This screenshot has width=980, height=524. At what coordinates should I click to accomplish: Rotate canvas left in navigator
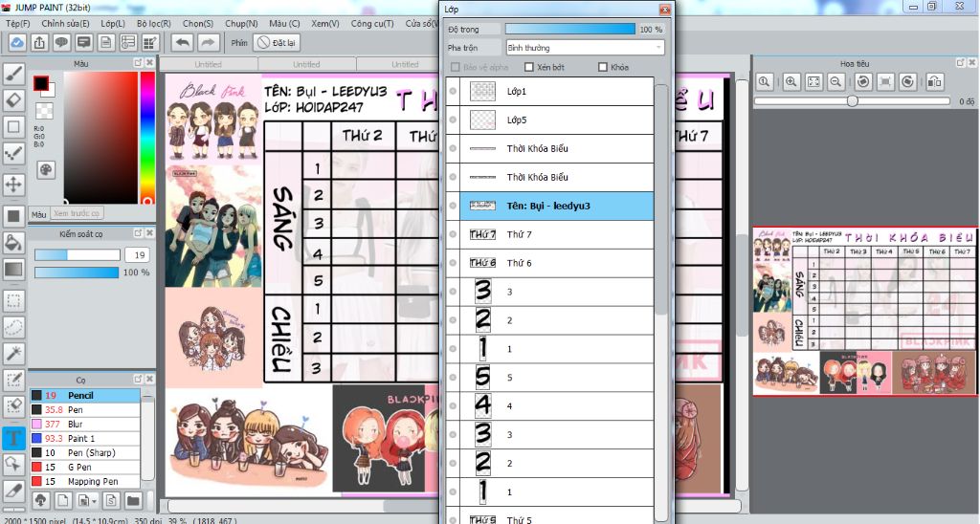pos(863,82)
